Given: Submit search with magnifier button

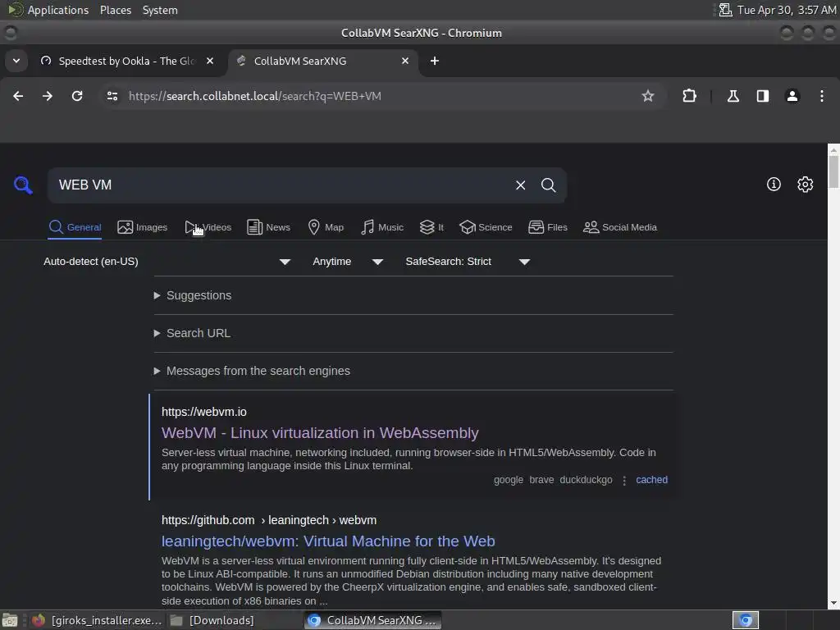Looking at the screenshot, I should click(x=548, y=185).
